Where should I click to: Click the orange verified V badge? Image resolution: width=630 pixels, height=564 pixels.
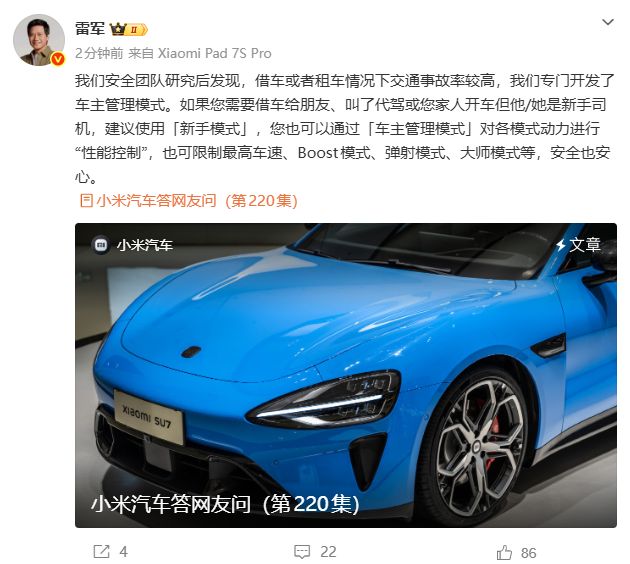pos(58,59)
